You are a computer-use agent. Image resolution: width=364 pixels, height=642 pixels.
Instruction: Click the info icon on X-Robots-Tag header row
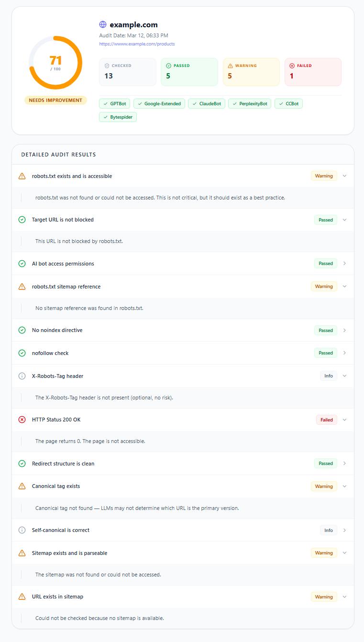pos(22,376)
